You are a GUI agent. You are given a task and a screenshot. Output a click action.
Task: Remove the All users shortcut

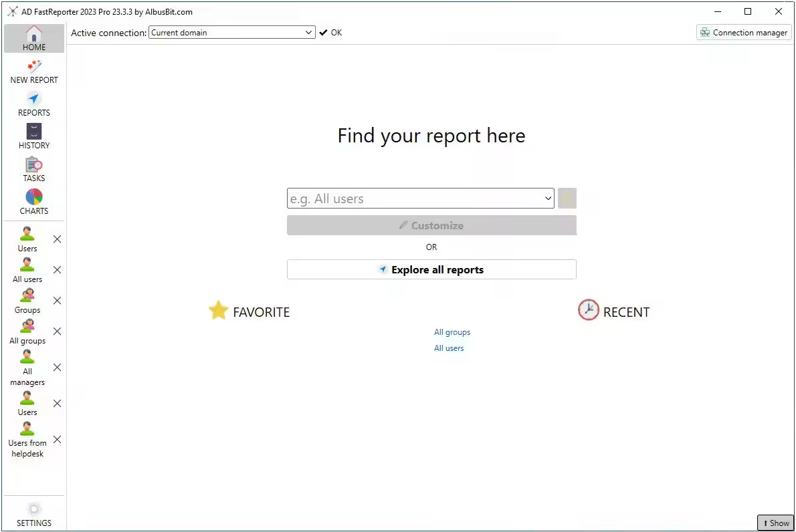(x=58, y=270)
